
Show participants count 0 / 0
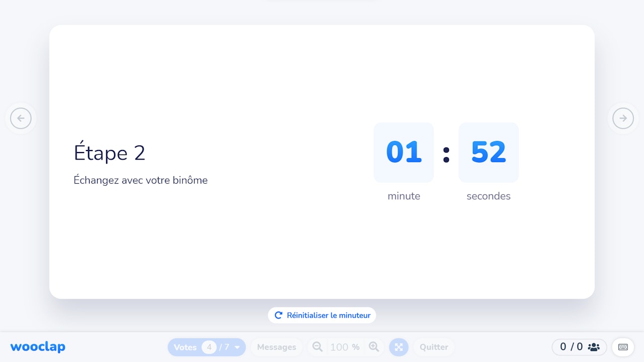click(580, 347)
